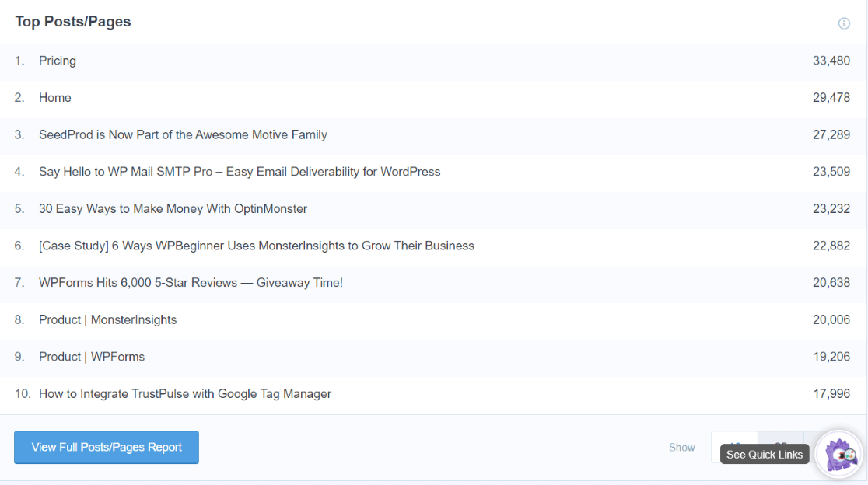868x485 pixels.
Task: Click the Product | MonsterInsights entry
Action: click(x=107, y=320)
